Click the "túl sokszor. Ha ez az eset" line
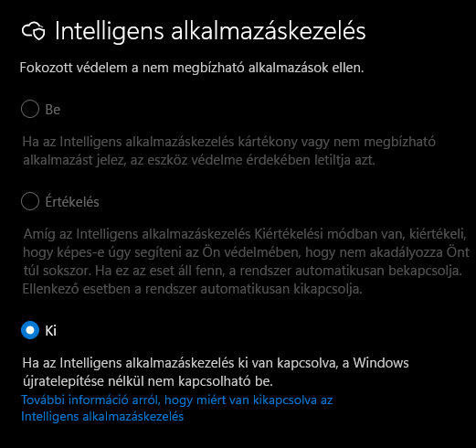 [x=243, y=271]
